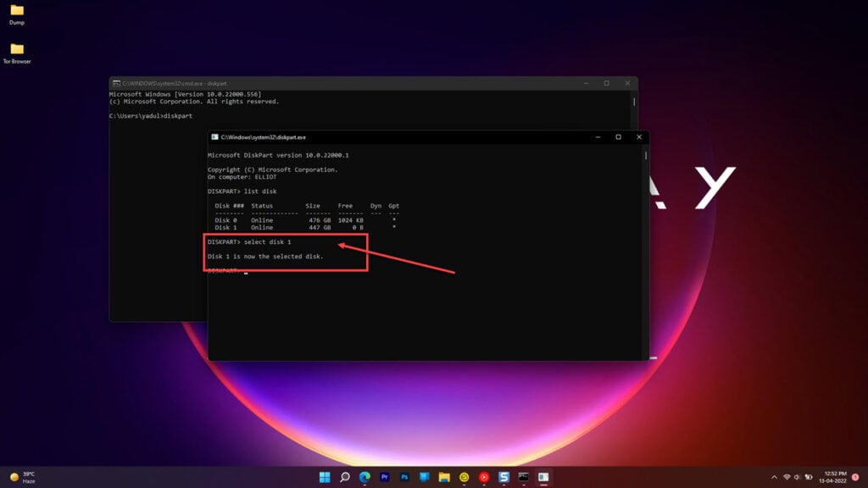868x488 pixels.
Task: Click at the DISKPART prompt cursor line
Action: (245, 271)
